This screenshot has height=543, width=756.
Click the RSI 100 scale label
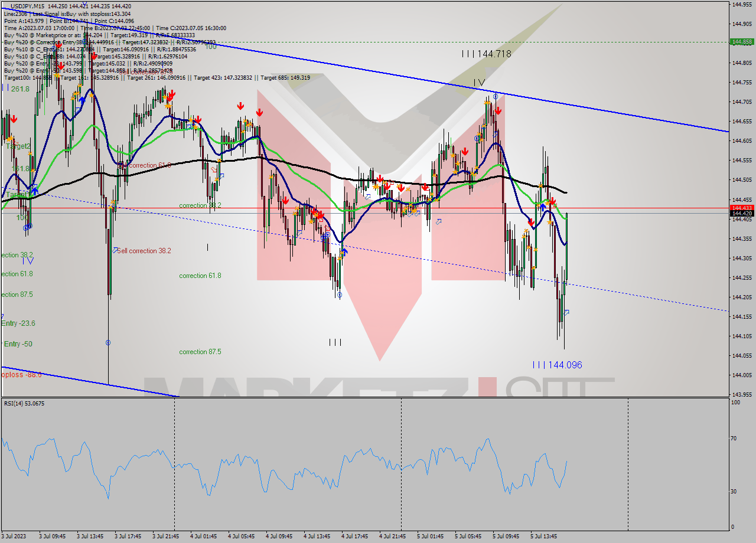tap(736, 403)
